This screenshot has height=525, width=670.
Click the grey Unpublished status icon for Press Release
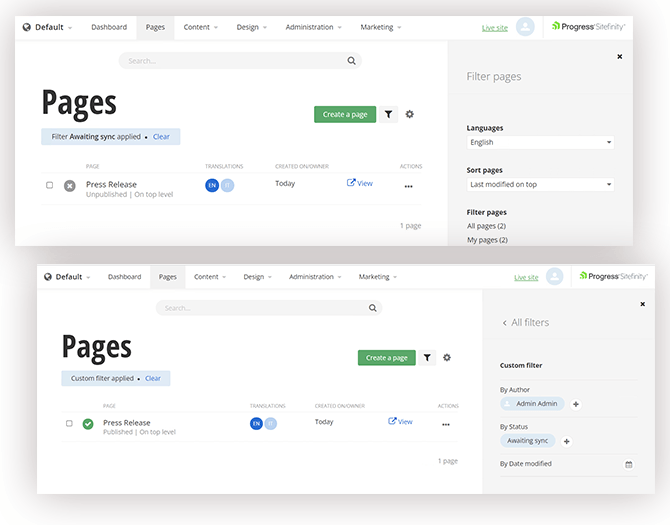pyautogui.click(x=70, y=186)
